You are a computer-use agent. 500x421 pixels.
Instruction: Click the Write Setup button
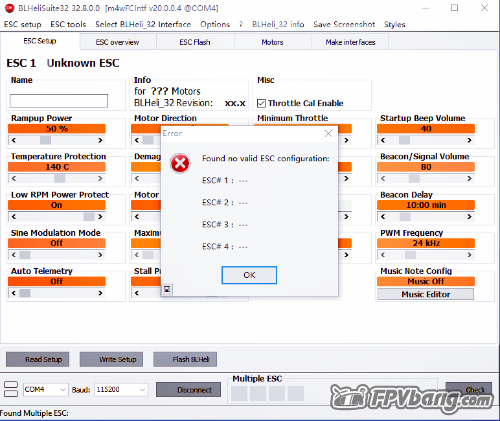click(x=111, y=359)
